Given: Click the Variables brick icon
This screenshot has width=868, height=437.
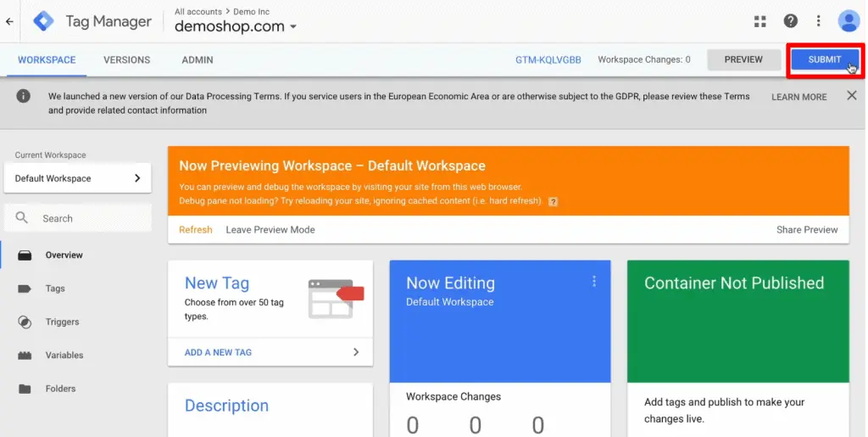Looking at the screenshot, I should click(x=25, y=355).
